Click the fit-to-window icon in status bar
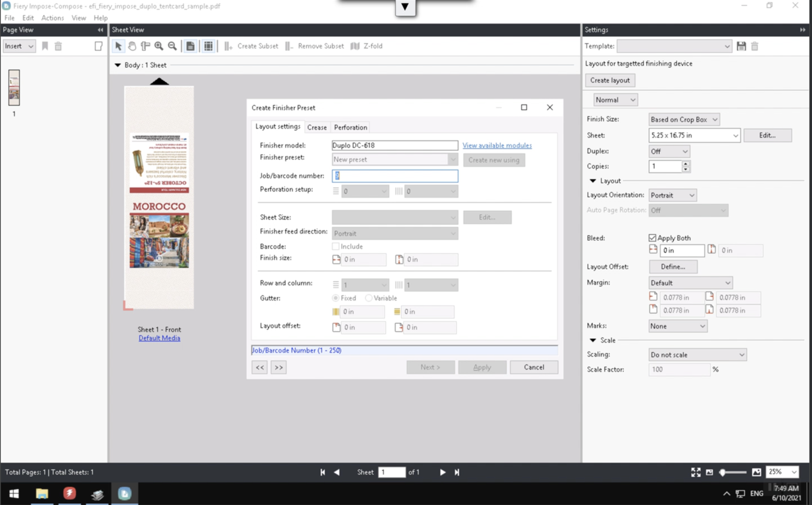 (695, 473)
